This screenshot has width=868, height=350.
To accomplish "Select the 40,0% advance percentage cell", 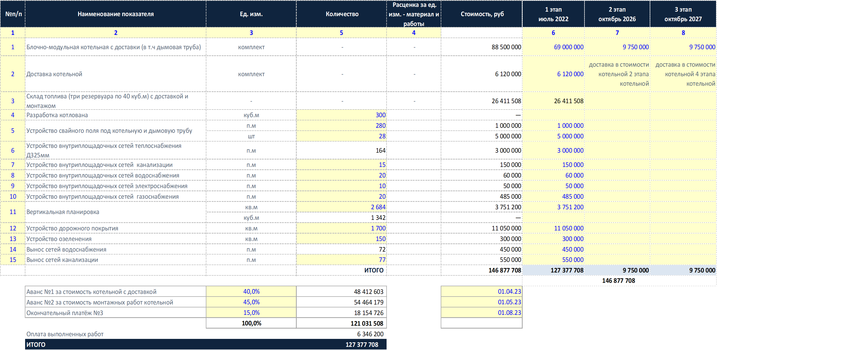I will [x=251, y=291].
